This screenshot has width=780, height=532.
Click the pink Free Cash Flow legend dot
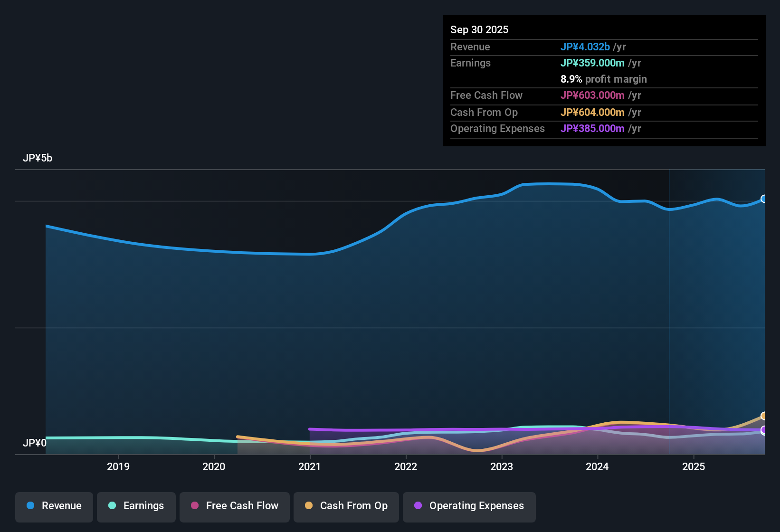[194, 506]
